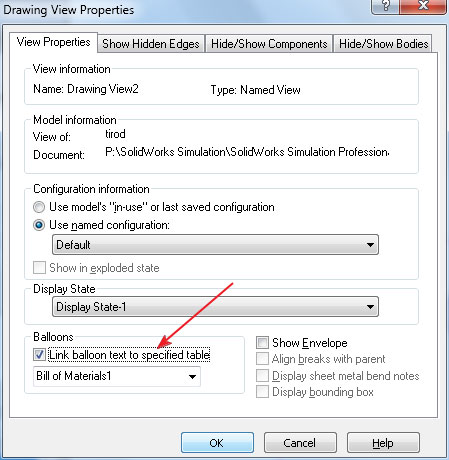Open the Default configuration dropdown
Image resolution: width=449 pixels, height=460 pixels.
click(x=215, y=245)
